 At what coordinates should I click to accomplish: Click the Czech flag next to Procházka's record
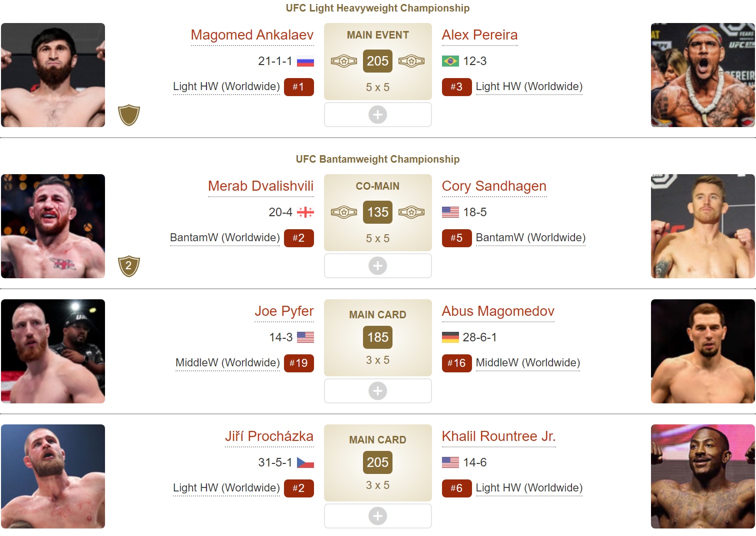pos(305,463)
